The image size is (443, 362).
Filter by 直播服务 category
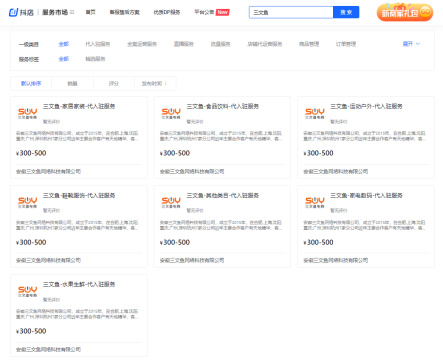[184, 44]
